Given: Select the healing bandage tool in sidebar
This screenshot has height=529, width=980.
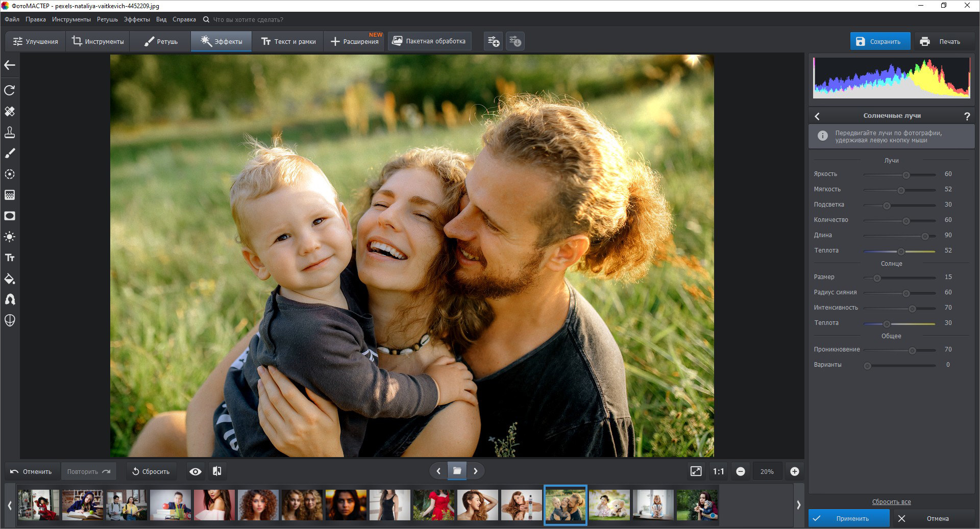Looking at the screenshot, I should coord(10,111).
